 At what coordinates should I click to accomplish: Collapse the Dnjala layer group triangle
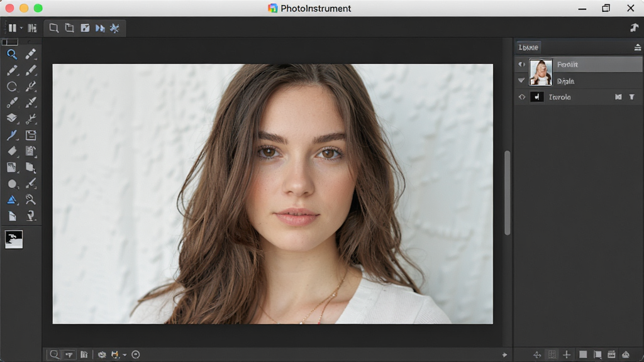521,80
